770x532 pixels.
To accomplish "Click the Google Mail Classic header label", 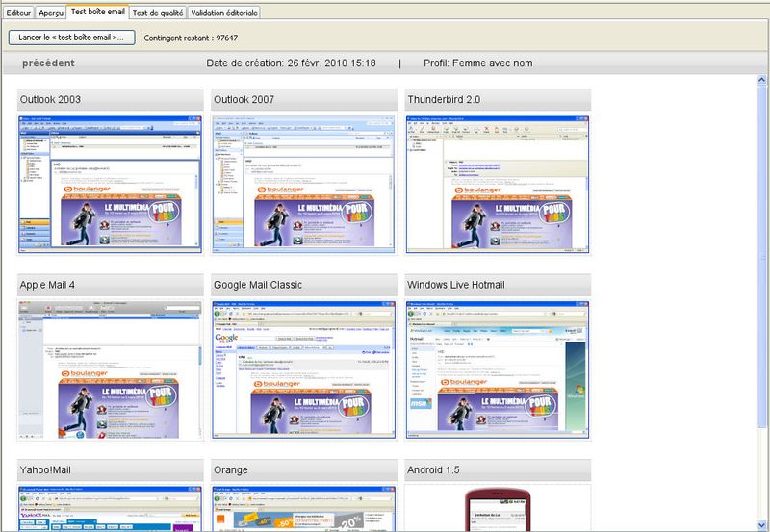I will pos(257,285).
